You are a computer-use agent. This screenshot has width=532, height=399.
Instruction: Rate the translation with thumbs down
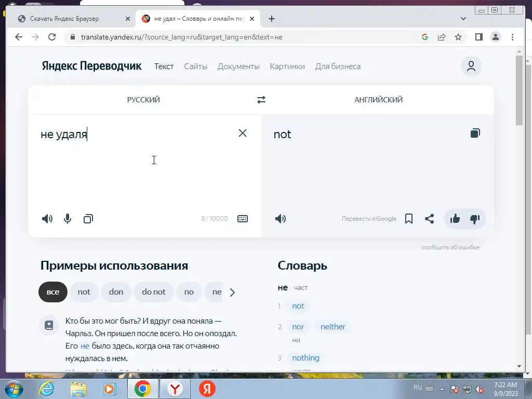tap(475, 219)
